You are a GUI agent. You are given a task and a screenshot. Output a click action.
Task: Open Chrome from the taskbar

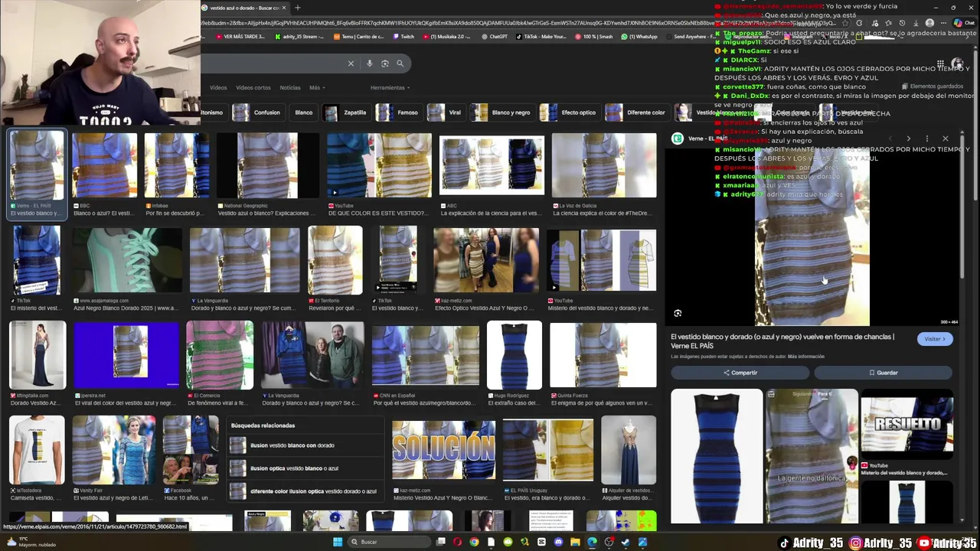tap(474, 542)
